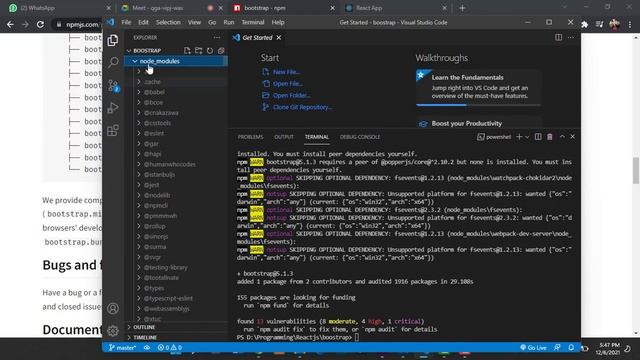The height and width of the screenshot is (360, 640).
Task: Open the terminal launch profile dropdown
Action: pyautogui.click(x=527, y=137)
